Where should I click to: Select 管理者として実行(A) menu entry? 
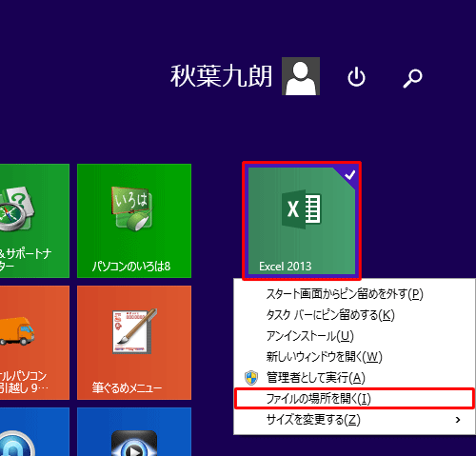(x=354, y=378)
